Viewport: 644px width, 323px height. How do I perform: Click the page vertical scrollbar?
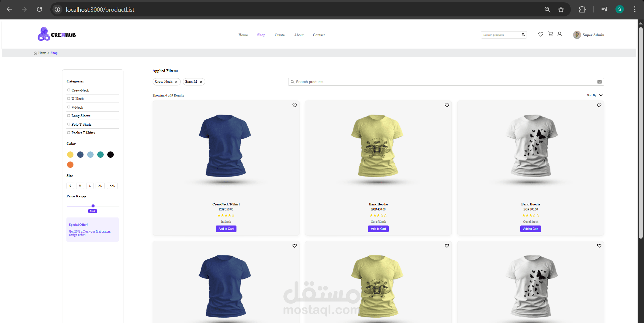[641, 133]
